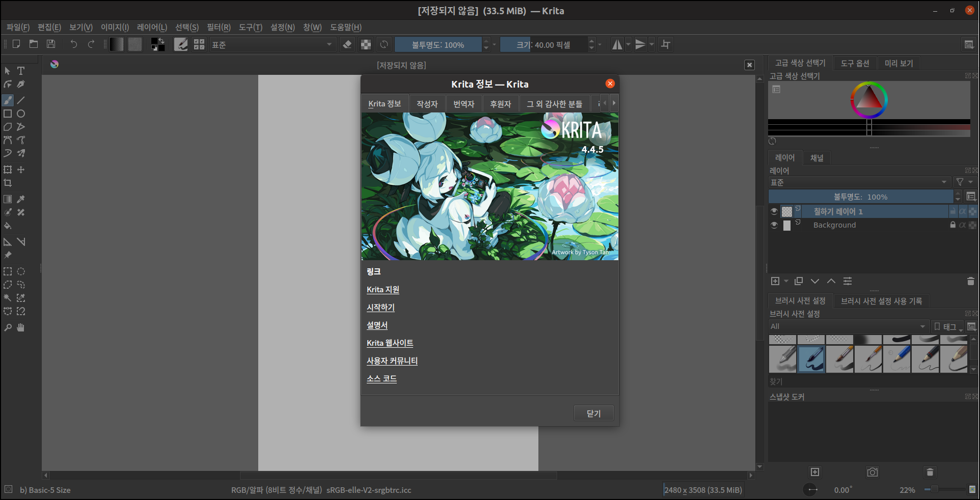Screen dimensions: 980x500
Task: Hide the 칠하기 레이어 1 layer
Action: 774,211
